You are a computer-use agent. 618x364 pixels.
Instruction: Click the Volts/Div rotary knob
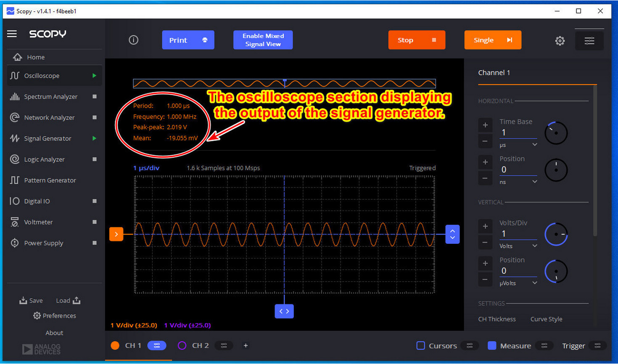click(556, 234)
